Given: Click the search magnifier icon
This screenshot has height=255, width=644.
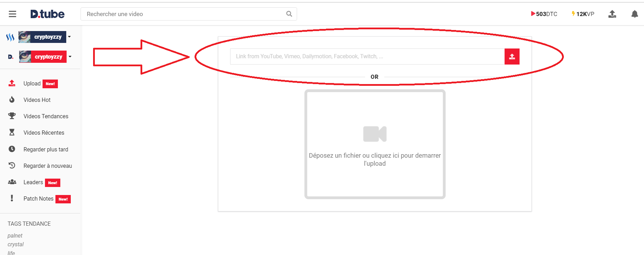Looking at the screenshot, I should 289,14.
